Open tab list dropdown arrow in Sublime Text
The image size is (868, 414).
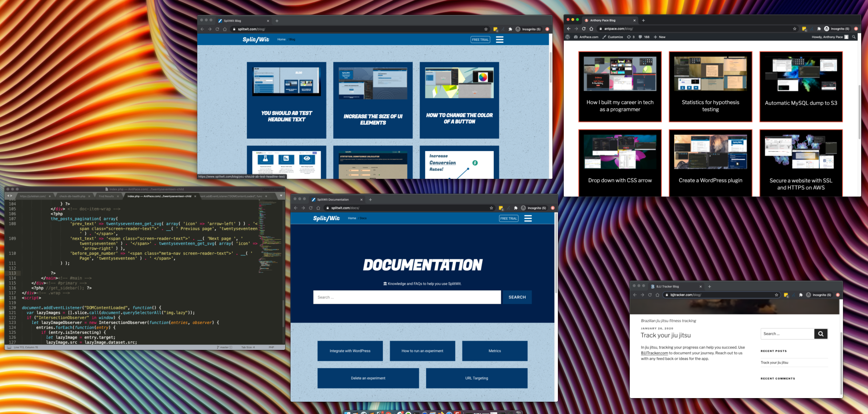pyautogui.click(x=281, y=196)
